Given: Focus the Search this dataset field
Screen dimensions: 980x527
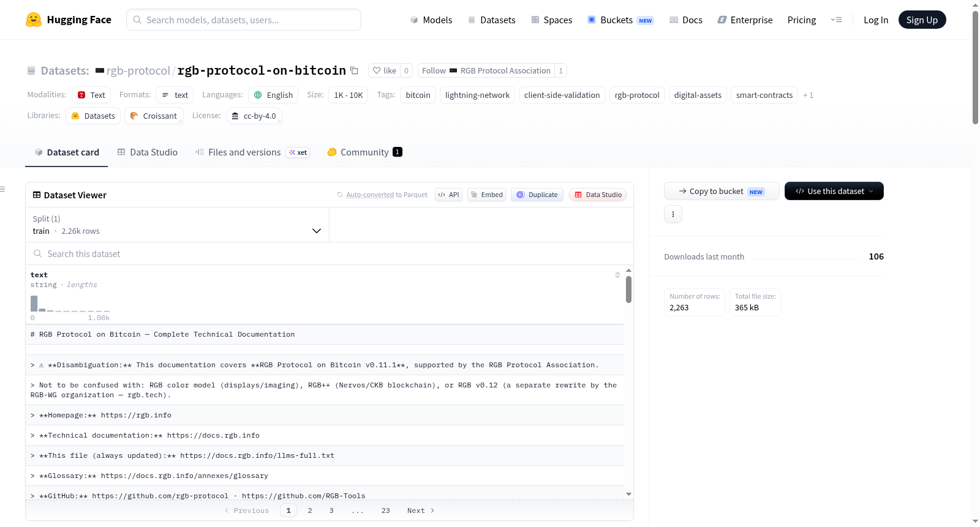Looking at the screenshot, I should point(330,253).
